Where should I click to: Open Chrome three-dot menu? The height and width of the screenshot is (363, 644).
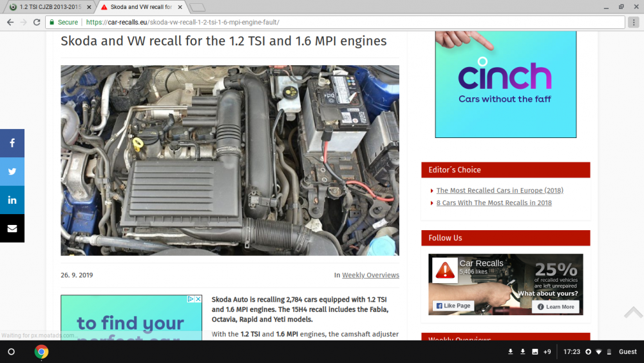tap(634, 22)
